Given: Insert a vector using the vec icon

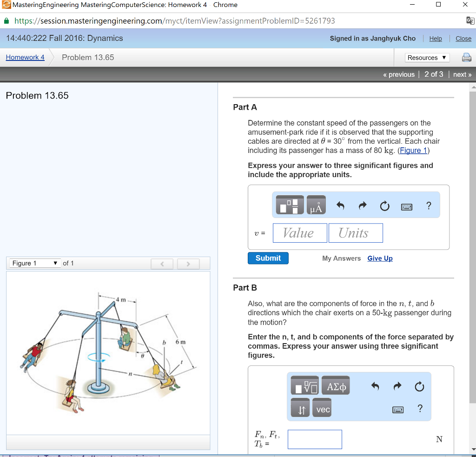Looking at the screenshot, I should coord(322,408).
